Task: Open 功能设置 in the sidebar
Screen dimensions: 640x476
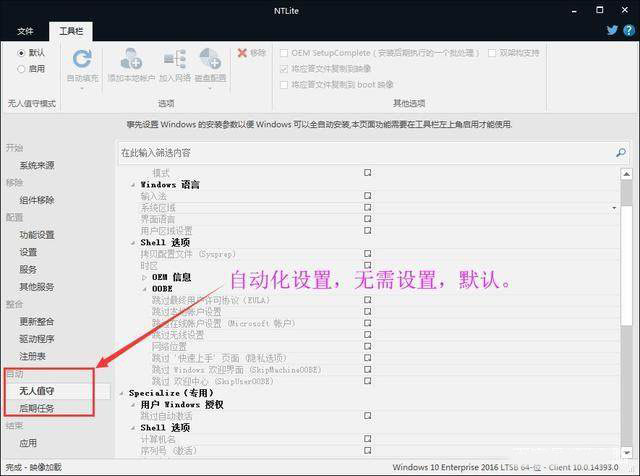Action: click(37, 235)
